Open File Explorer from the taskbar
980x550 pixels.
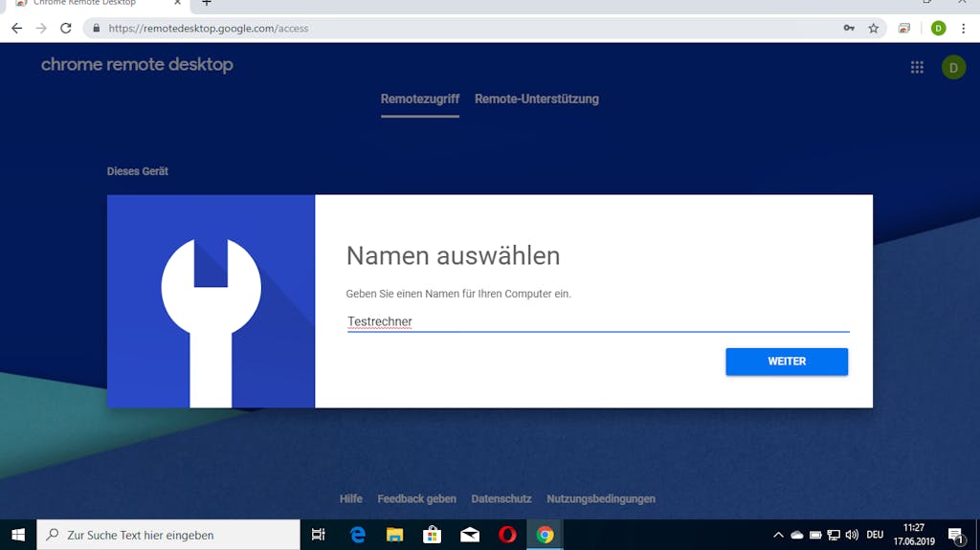(x=394, y=535)
